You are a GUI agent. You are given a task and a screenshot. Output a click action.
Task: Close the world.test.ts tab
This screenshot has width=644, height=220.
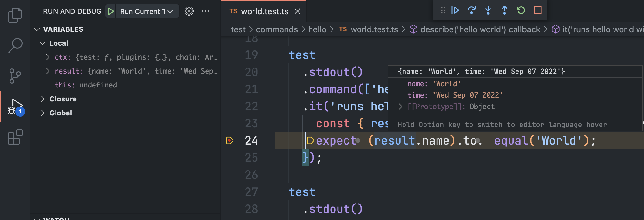pos(298,11)
